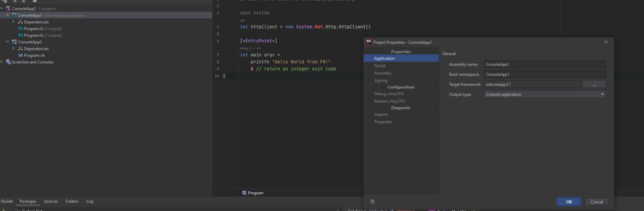Expand Dependencies under ConsoleApp1
Viewport: 644px width, 211px height.
14,22
